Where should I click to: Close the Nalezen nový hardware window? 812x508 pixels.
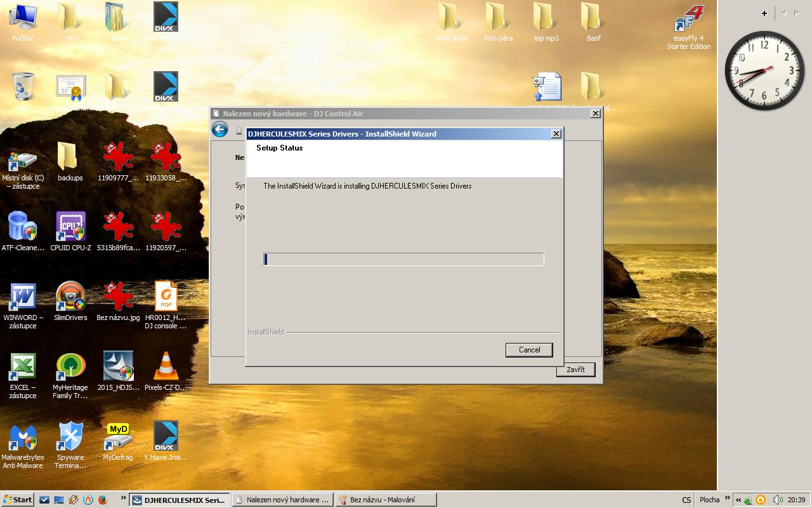point(595,114)
